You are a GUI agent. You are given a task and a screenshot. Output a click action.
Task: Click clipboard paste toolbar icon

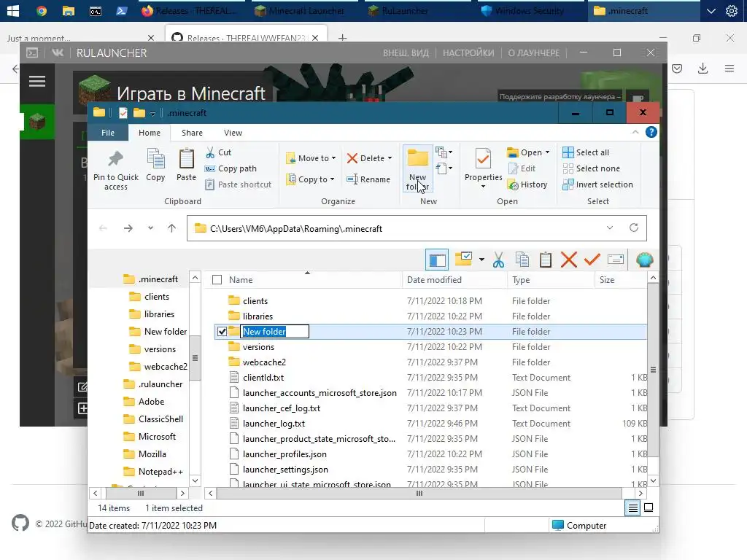coord(546,260)
